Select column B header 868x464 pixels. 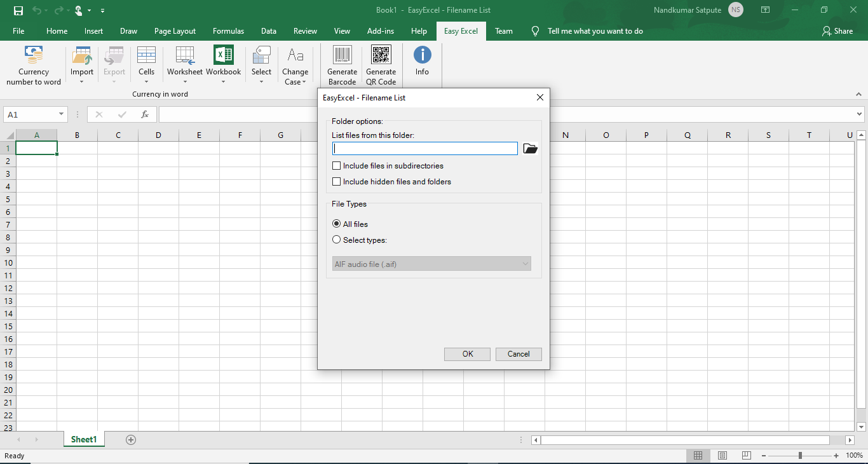pos(77,135)
